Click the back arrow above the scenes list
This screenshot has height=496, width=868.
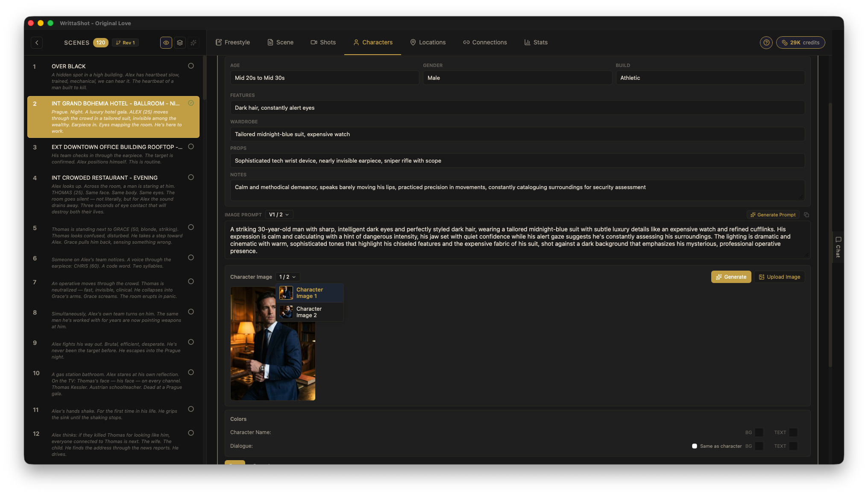pyautogui.click(x=37, y=42)
